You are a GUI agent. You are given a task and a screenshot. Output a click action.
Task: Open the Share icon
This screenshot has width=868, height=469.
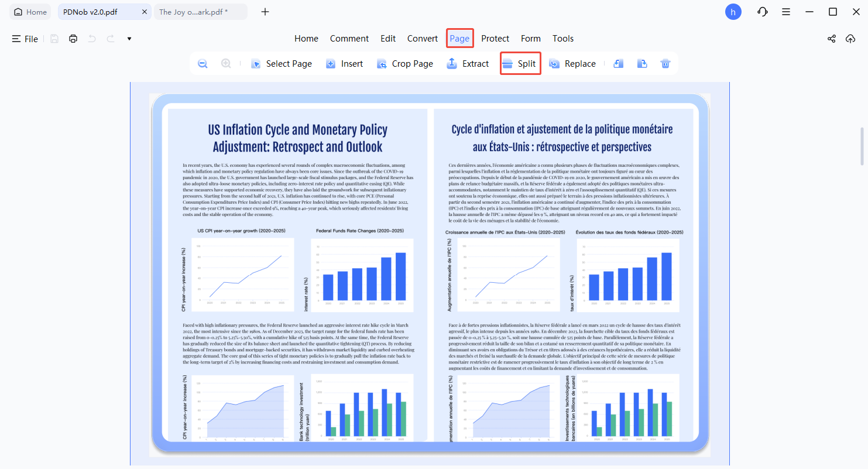click(831, 39)
